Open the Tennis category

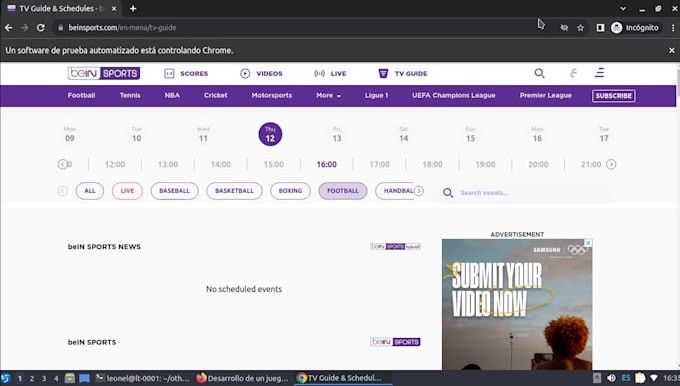click(x=130, y=95)
